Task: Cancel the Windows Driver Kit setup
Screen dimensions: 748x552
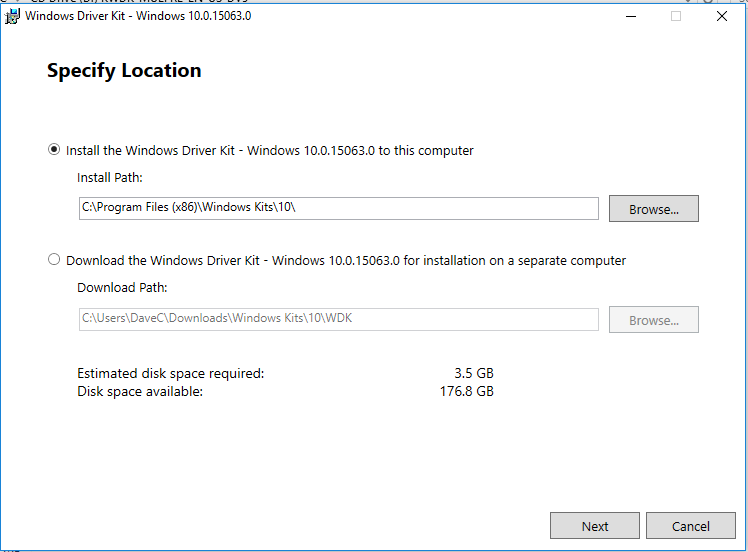Action: point(691,526)
